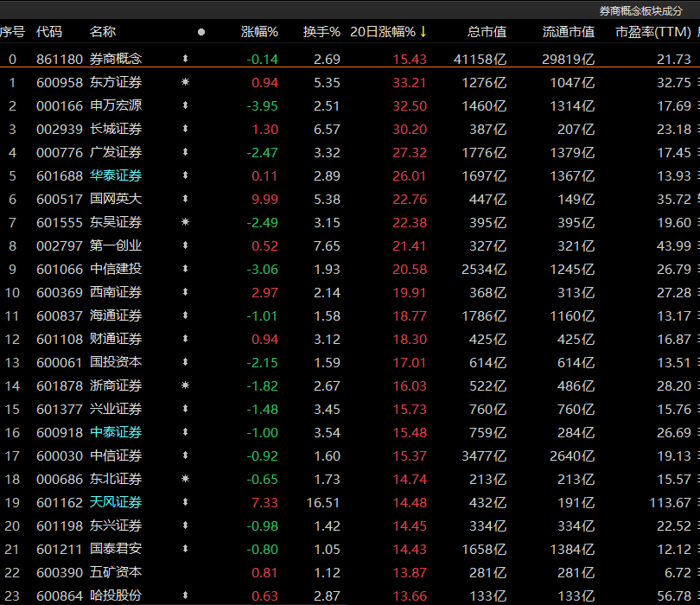Click the 序号 column header
Viewport: 700px width, 605px height.
(x=12, y=32)
